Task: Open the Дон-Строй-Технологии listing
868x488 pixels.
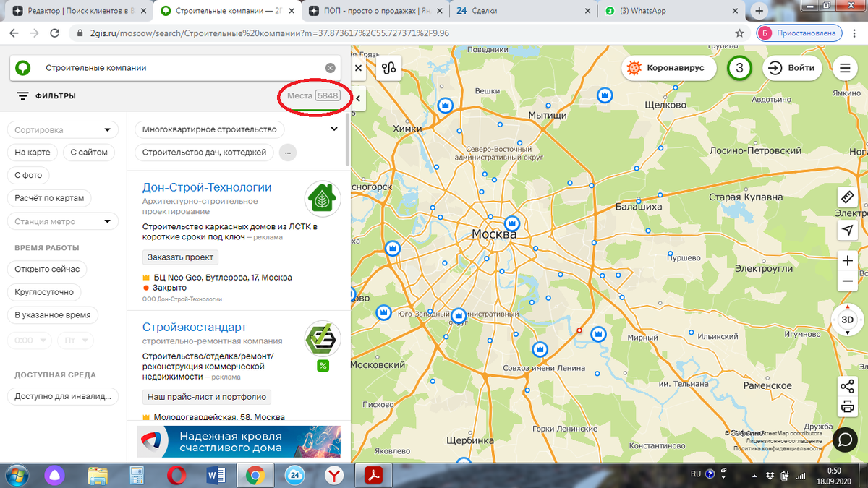Action: (207, 188)
